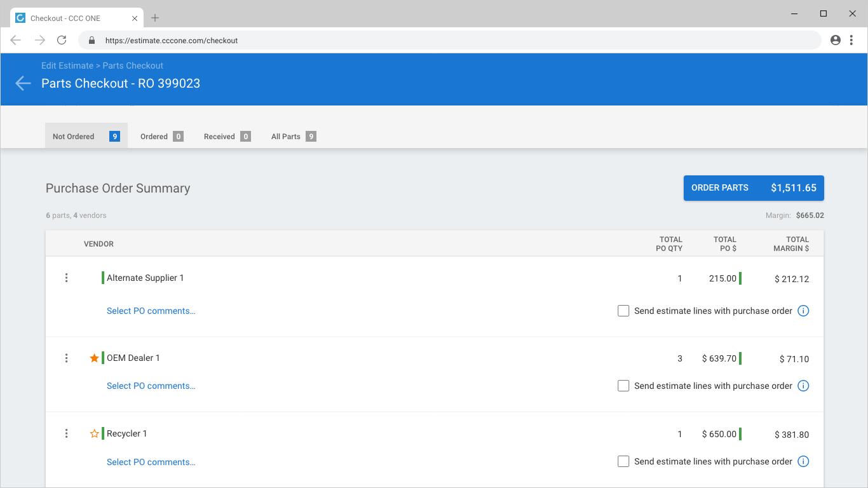Tick send estimate lines for Recycler 1
This screenshot has width=868, height=488.
(623, 461)
